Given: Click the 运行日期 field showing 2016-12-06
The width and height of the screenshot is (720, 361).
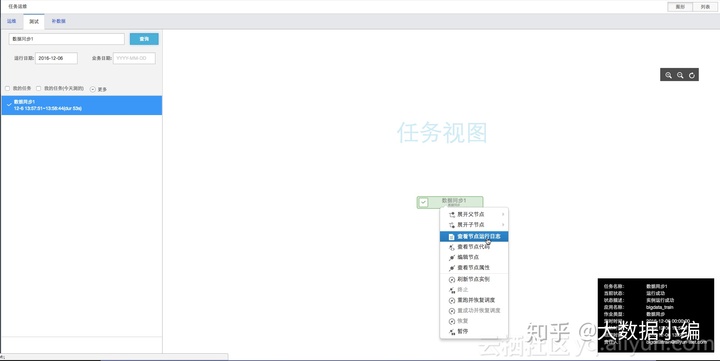Looking at the screenshot, I should click(56, 58).
